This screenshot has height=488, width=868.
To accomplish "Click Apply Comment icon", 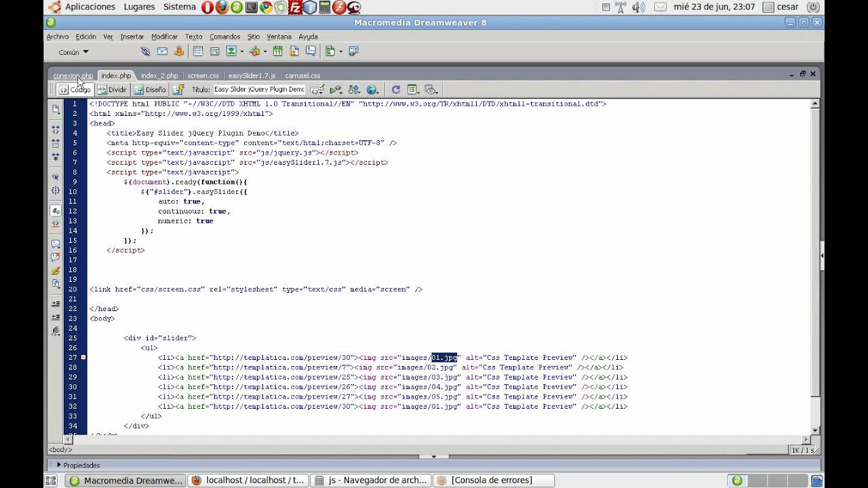I will coord(56,244).
